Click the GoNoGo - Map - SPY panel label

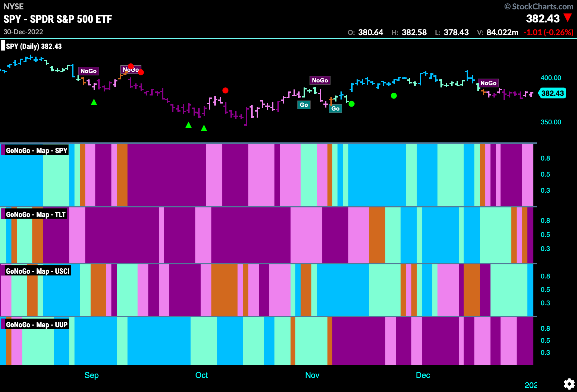point(37,150)
